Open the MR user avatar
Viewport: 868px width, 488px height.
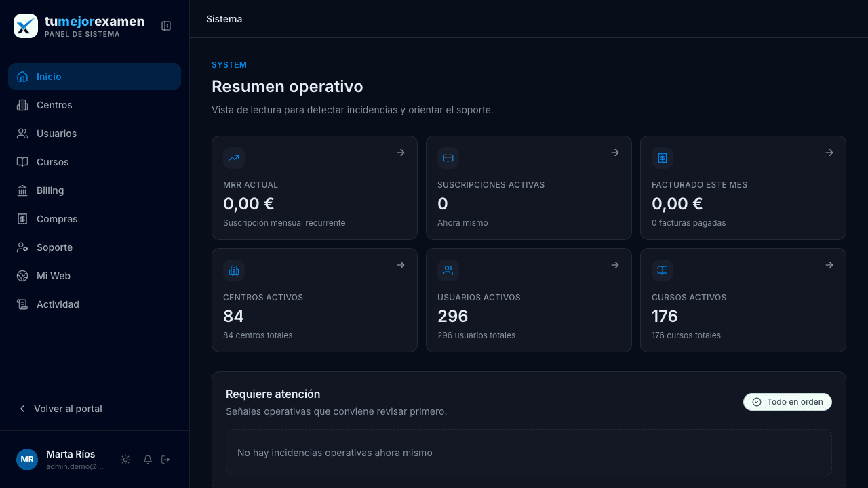(27, 460)
